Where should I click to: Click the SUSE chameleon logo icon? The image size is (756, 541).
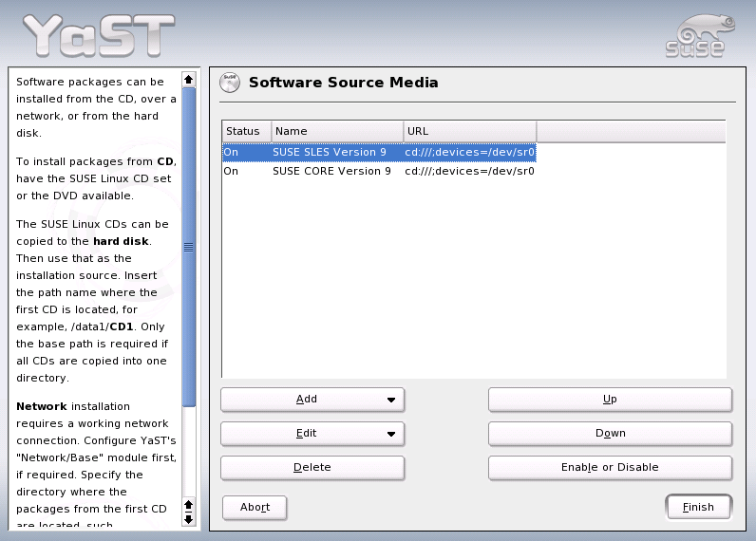(695, 35)
